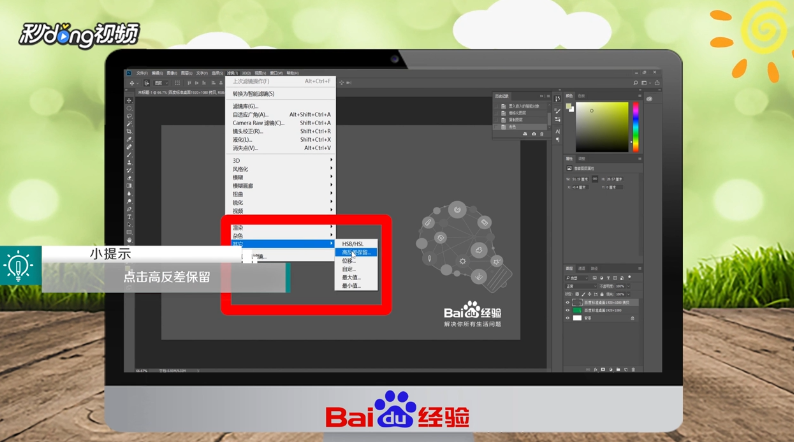Select the Clone Stamp tool
The height and width of the screenshot is (442, 794).
(129, 163)
